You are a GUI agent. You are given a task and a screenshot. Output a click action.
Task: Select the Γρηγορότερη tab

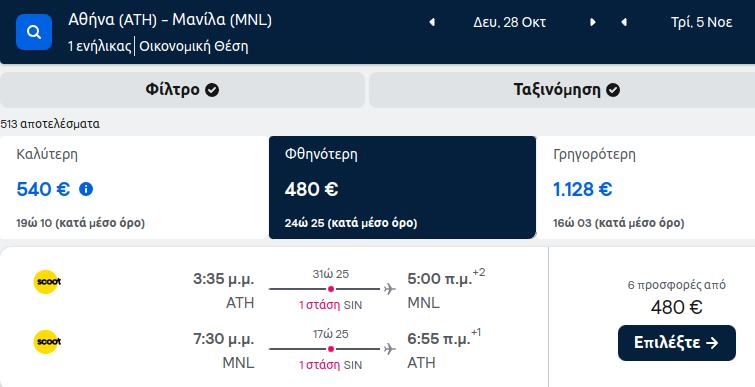tap(645, 187)
